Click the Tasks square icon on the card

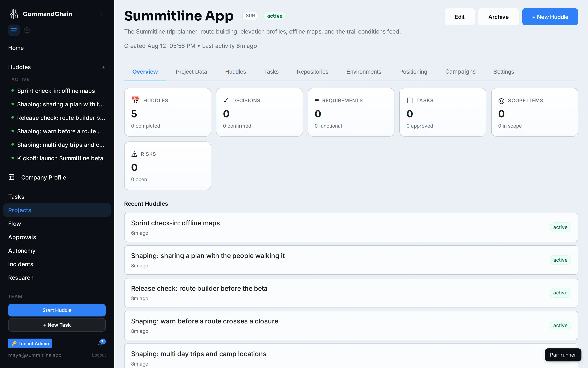pyautogui.click(x=410, y=100)
